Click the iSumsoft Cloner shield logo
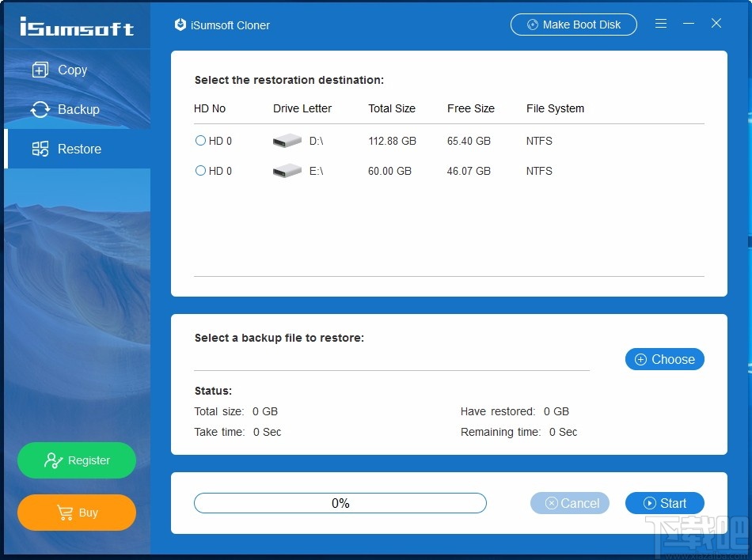This screenshot has width=752, height=560. (179, 25)
